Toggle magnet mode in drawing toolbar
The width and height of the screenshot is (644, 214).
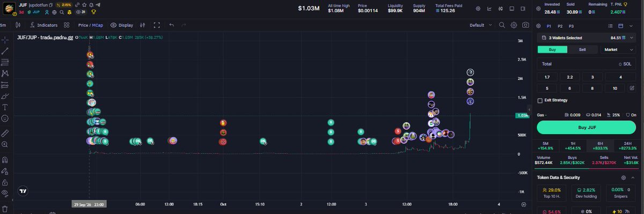pos(5,159)
